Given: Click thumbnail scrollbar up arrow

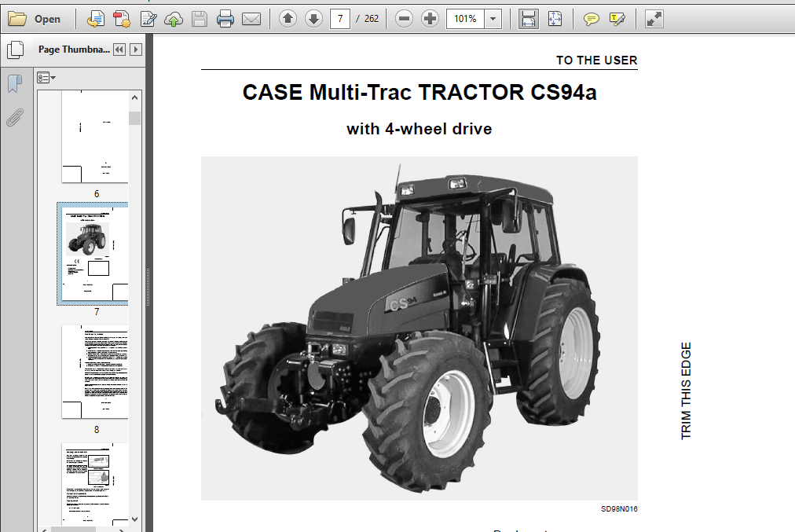Looking at the screenshot, I should tap(134, 98).
